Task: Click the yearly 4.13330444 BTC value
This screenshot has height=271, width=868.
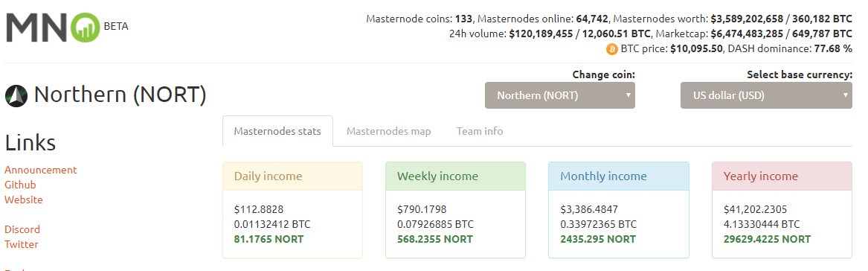Action: click(762, 224)
